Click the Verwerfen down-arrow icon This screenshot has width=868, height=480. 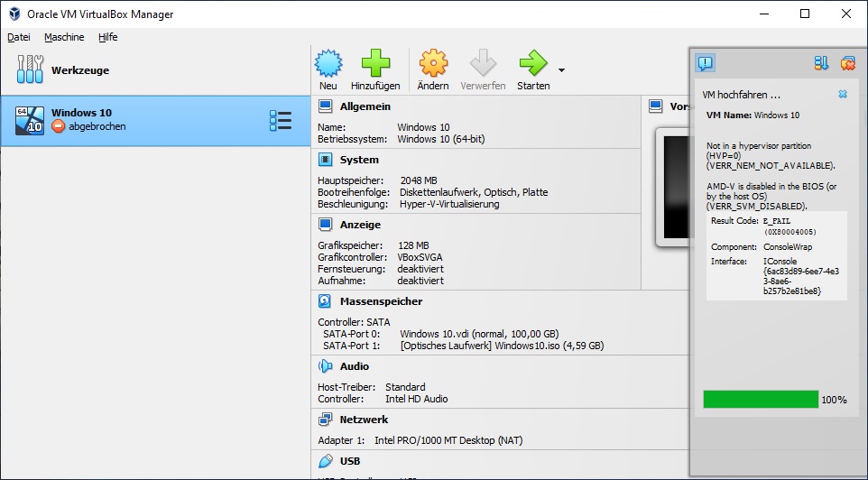tap(483, 63)
